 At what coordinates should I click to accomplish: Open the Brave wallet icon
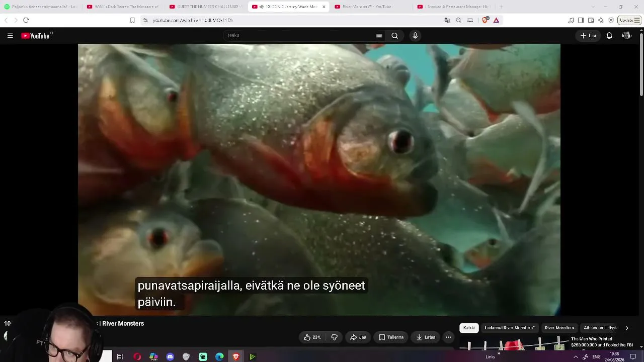(x=591, y=20)
